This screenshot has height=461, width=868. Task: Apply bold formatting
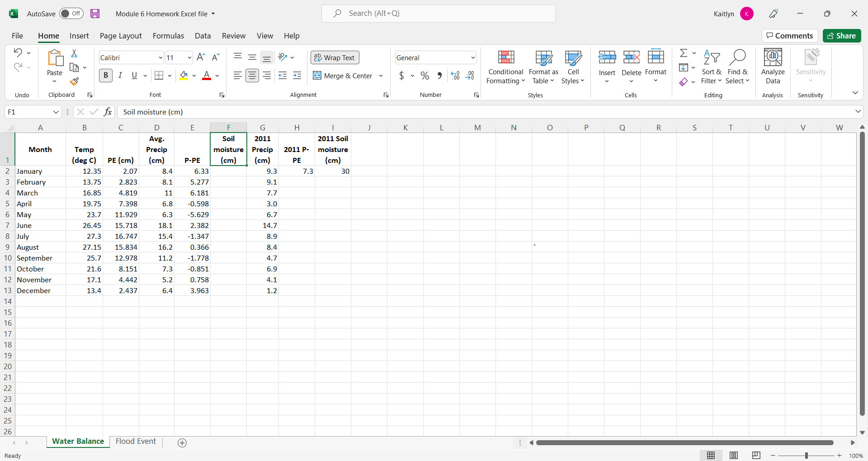pos(105,75)
